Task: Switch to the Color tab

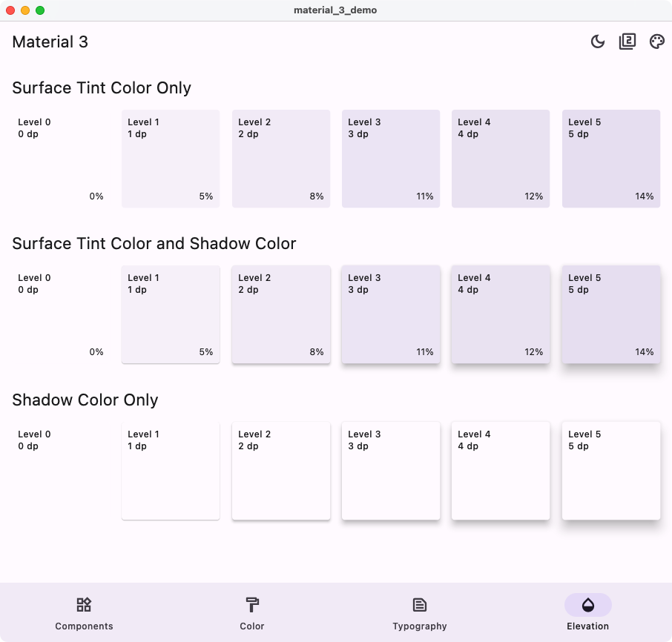Action: 251,612
